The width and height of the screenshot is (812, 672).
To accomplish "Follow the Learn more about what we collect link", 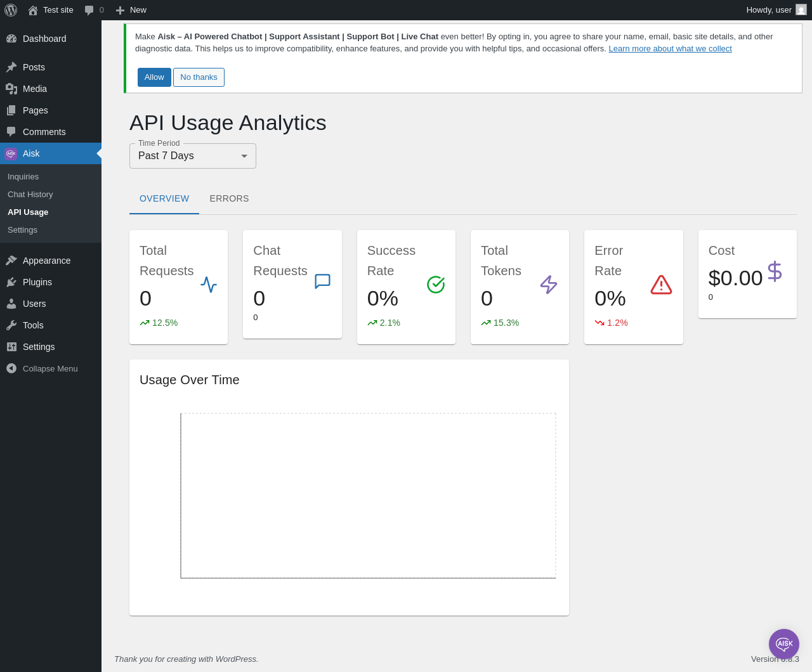I will click(x=670, y=49).
